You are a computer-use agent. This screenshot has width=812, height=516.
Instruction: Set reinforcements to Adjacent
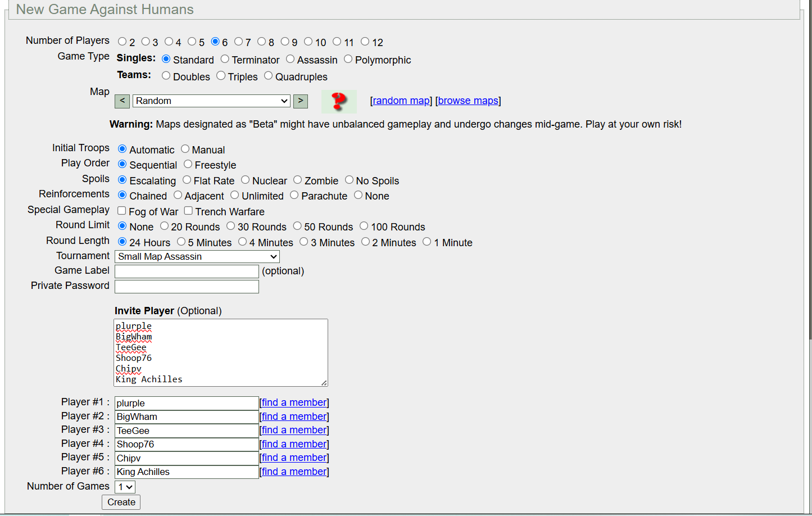178,195
